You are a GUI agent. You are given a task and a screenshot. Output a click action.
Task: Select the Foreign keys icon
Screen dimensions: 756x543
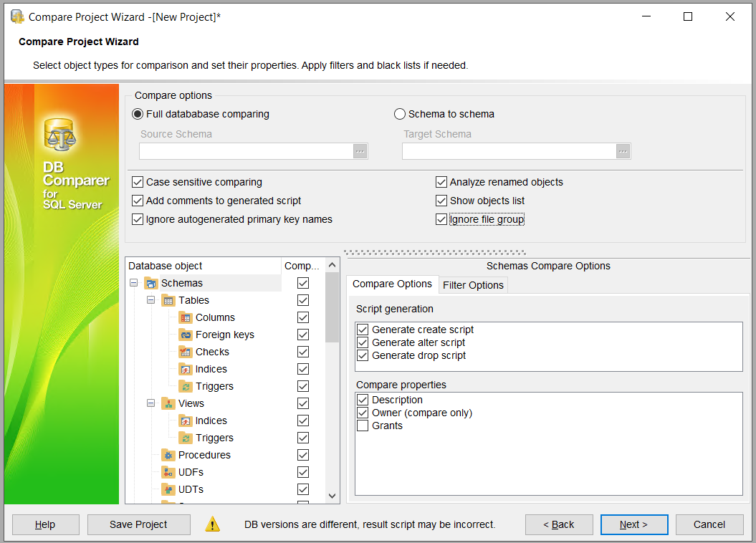(x=186, y=335)
